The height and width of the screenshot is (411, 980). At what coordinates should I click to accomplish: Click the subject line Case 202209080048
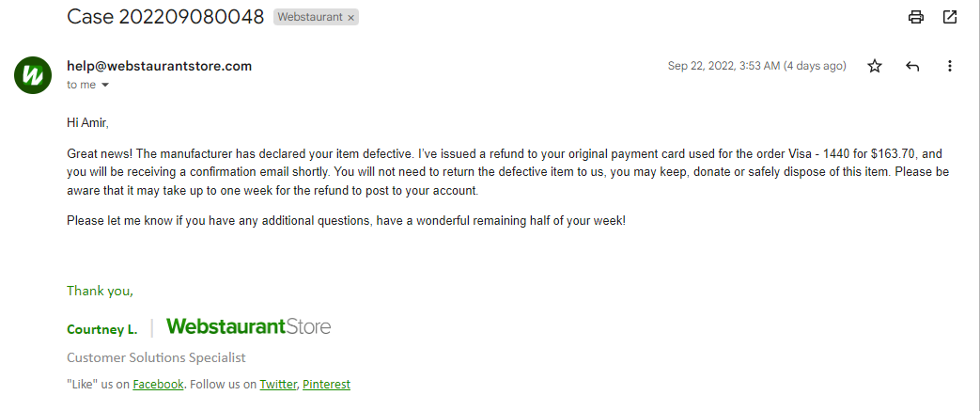[165, 17]
